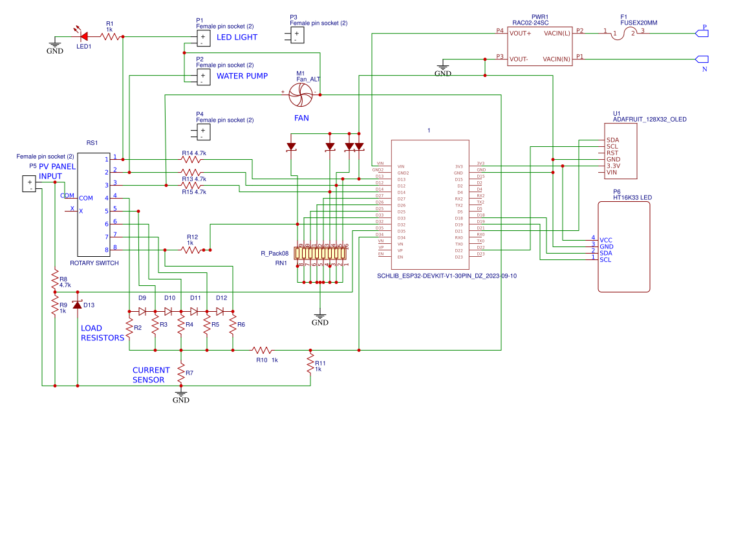Select the P2 water pump connector socket
756x535 pixels.
click(x=204, y=77)
